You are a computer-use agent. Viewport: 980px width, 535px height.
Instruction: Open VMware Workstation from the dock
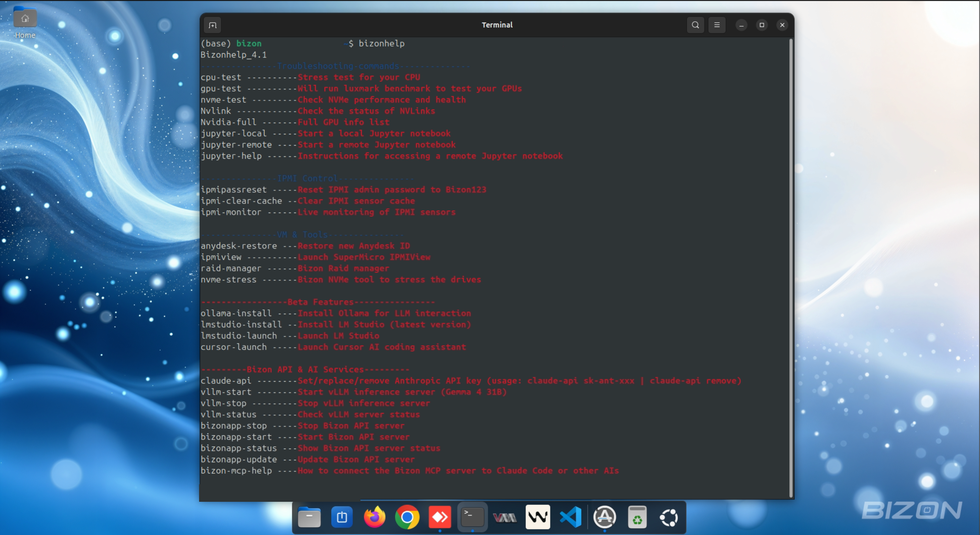click(504, 517)
